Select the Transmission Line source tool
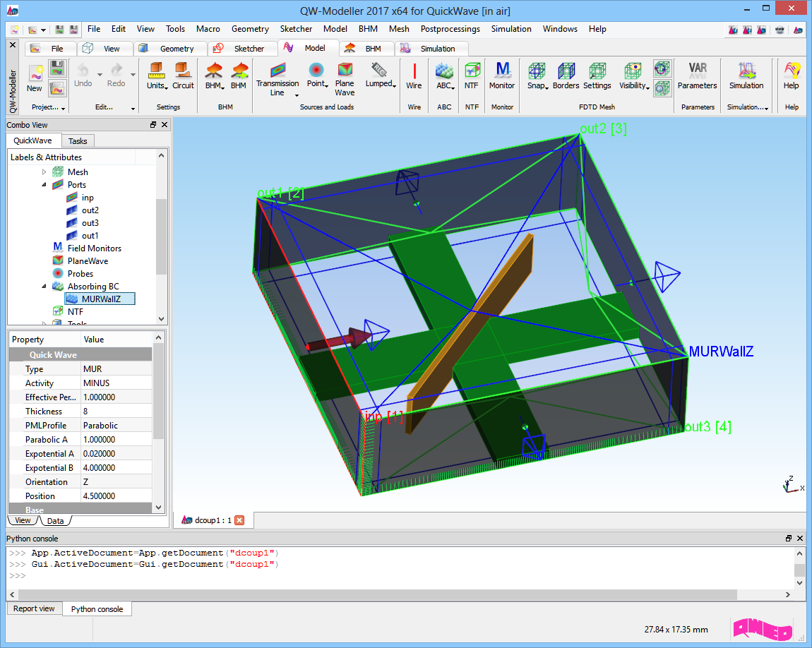Image resolution: width=812 pixels, height=648 pixels. click(x=277, y=79)
